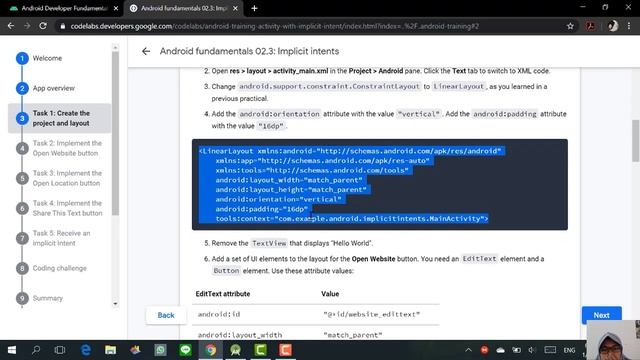Screen dimensions: 640x360
Task: Click the 'Button' inline code in step 6
Action: (x=226, y=271)
